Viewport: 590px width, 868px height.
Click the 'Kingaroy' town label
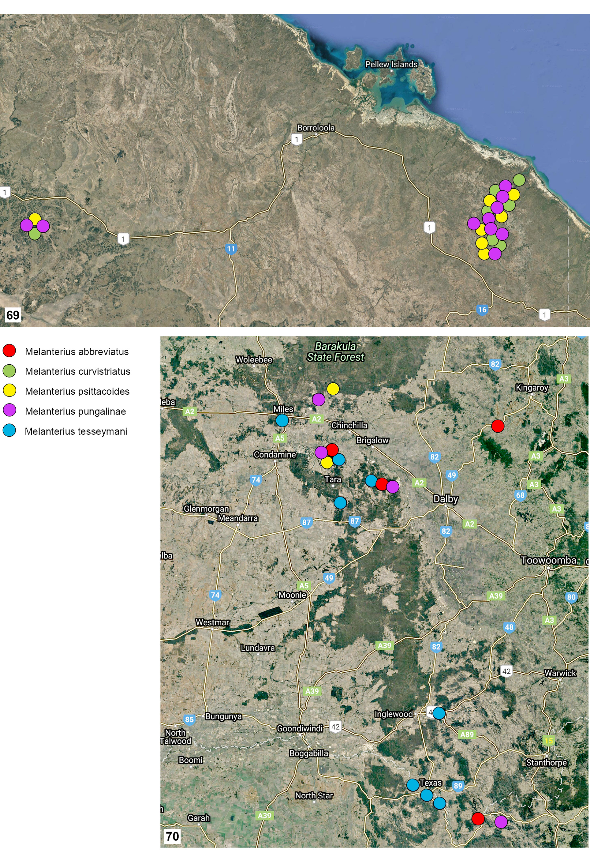point(532,388)
